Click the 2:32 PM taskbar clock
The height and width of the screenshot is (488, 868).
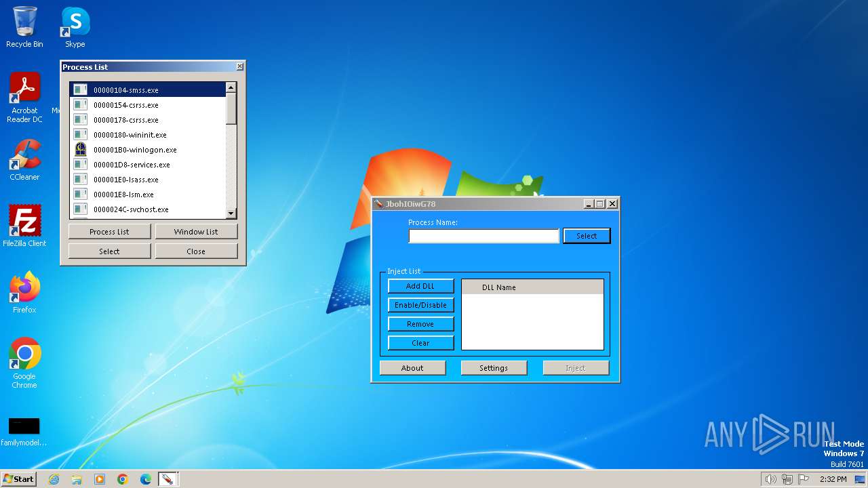[x=833, y=479]
